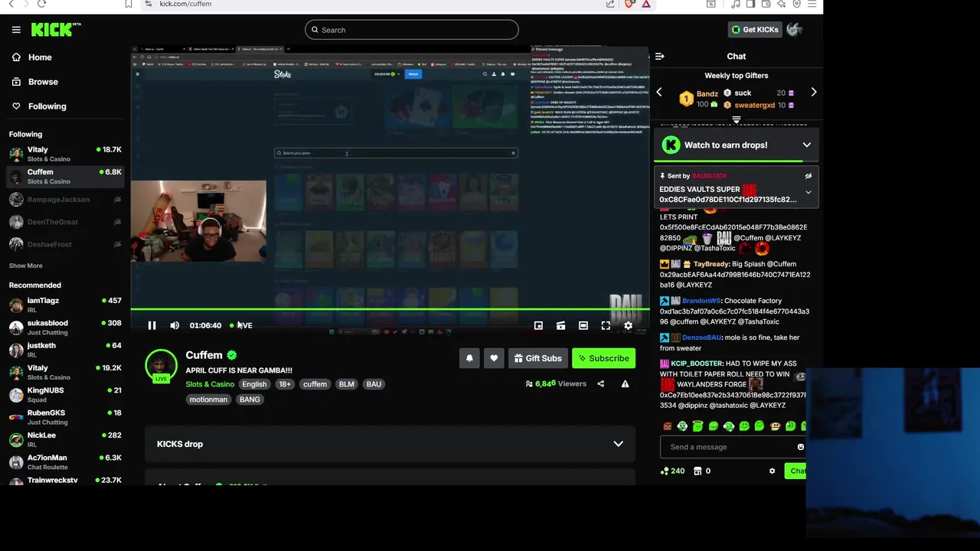The width and height of the screenshot is (980, 551).
Task: Click Cuffem's verified badge
Action: pos(232,355)
